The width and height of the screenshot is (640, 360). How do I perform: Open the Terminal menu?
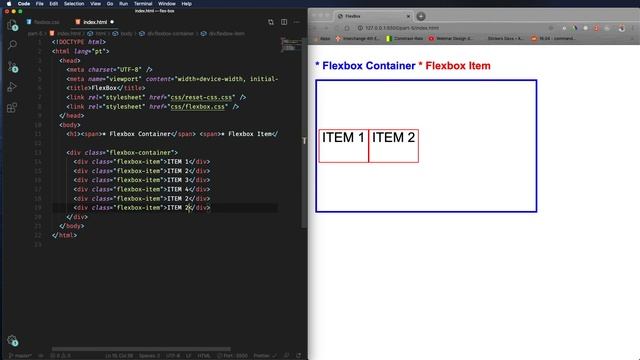143,4
